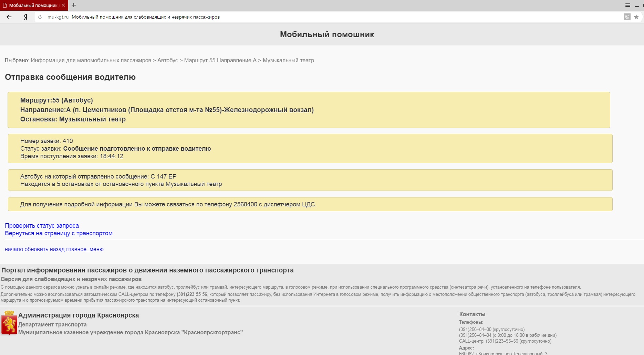Viewport: 644px width, 355px height.
Task: Open Yandex home via the Я icon
Action: (x=25, y=17)
